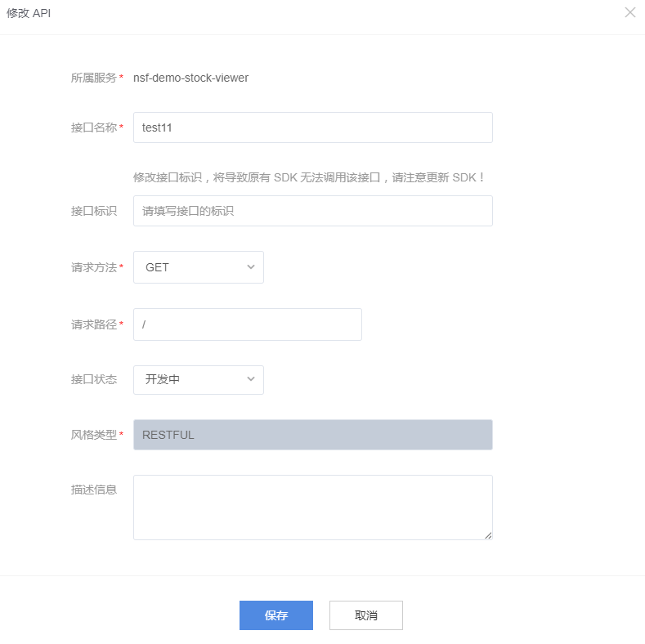
Task: Click the 修改 API dialog title
Action: pos(29,13)
